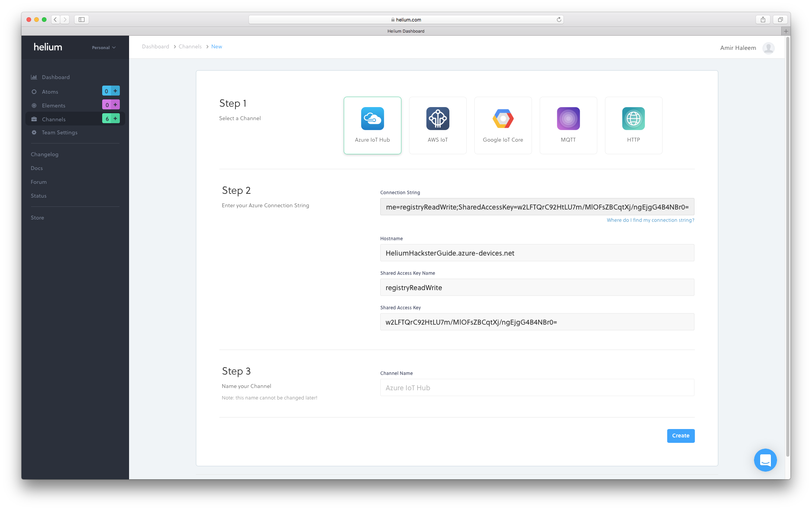Click the Create button
Screen dimensions: 812x510
680,436
